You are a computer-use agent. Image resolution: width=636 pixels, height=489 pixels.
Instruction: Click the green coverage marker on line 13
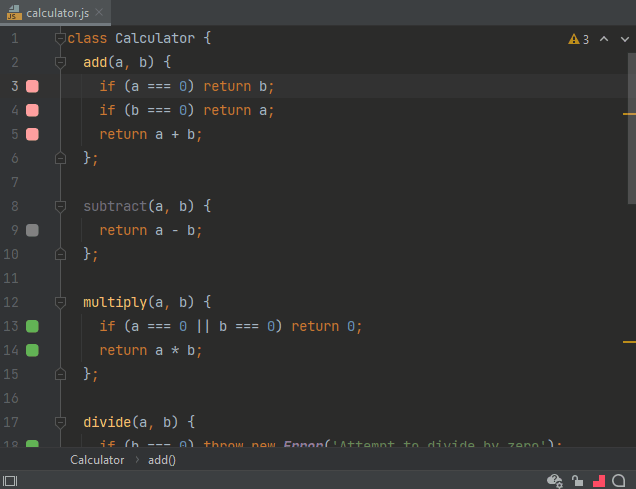pos(32,326)
